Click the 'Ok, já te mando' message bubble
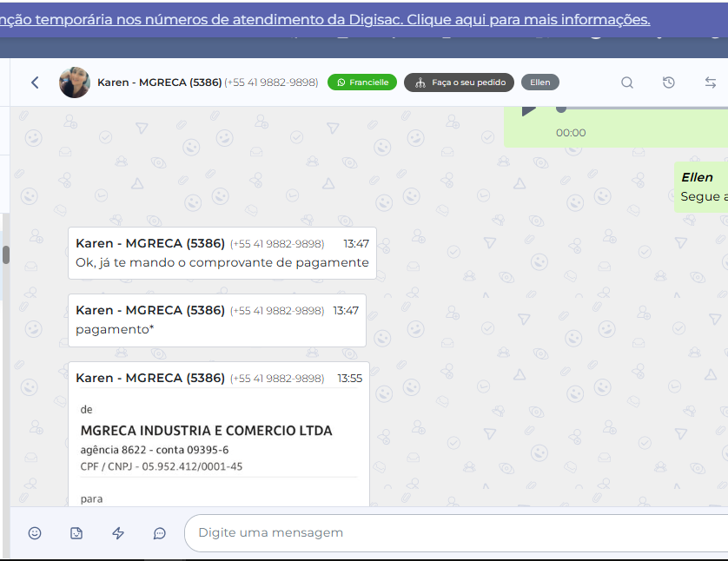 tap(222, 254)
